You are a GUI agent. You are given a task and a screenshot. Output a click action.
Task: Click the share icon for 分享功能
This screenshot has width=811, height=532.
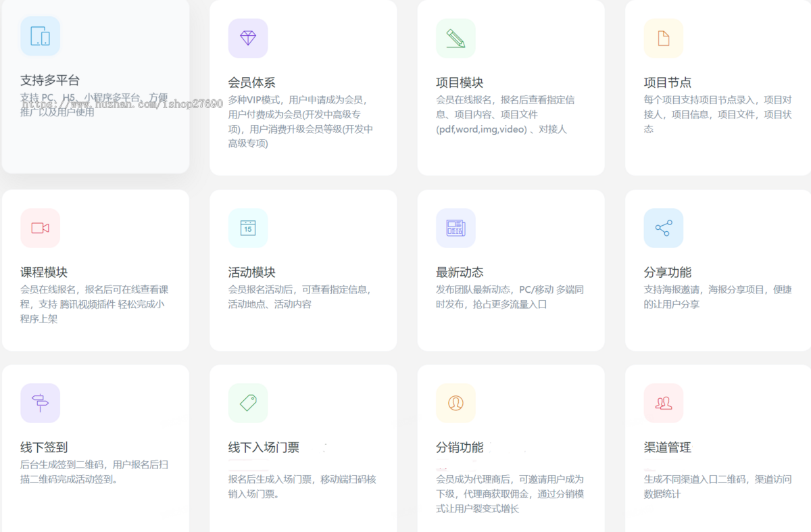coord(664,228)
